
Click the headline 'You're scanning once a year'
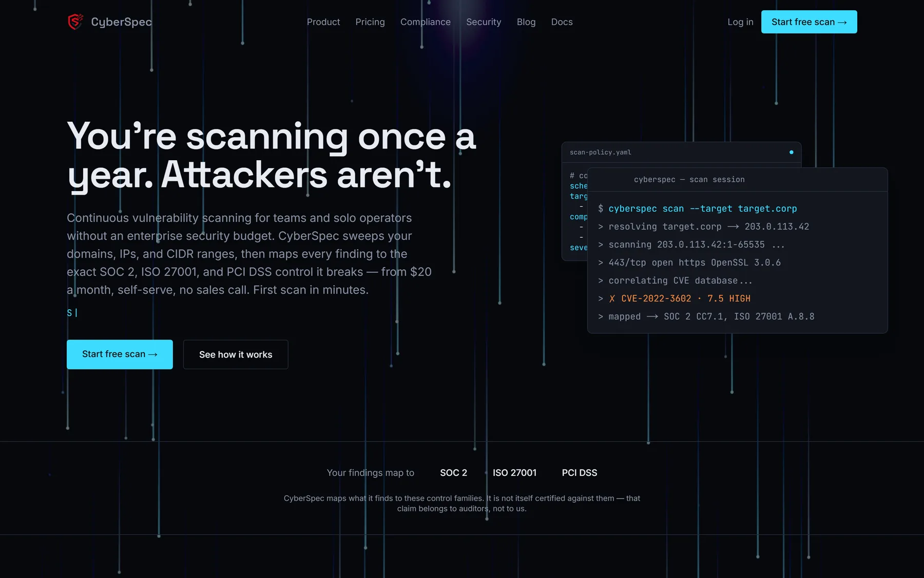tap(272, 156)
